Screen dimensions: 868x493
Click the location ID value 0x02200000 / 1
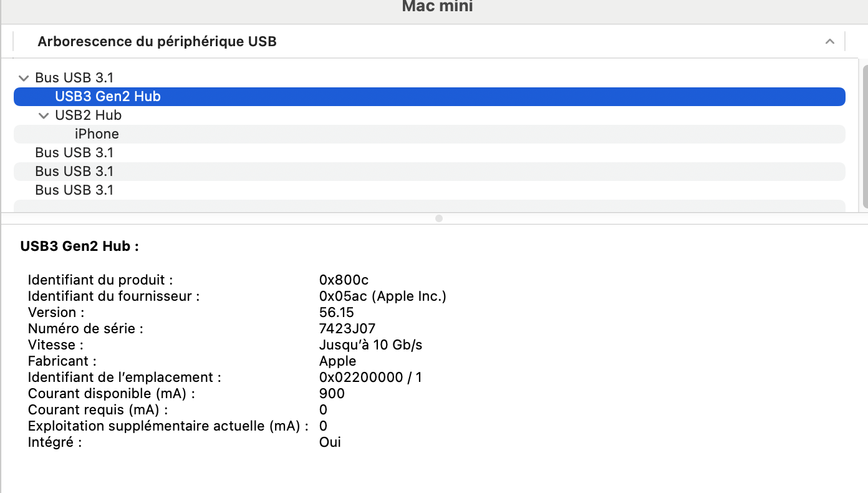point(370,378)
